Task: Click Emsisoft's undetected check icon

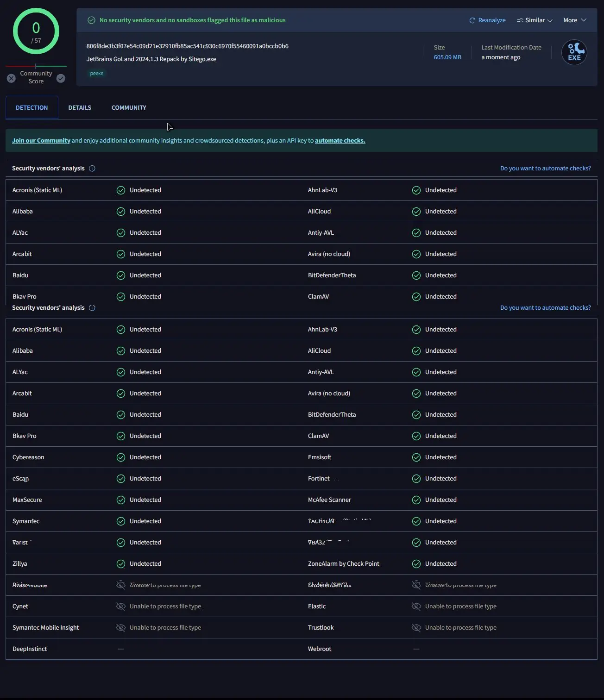Action: 416,457
